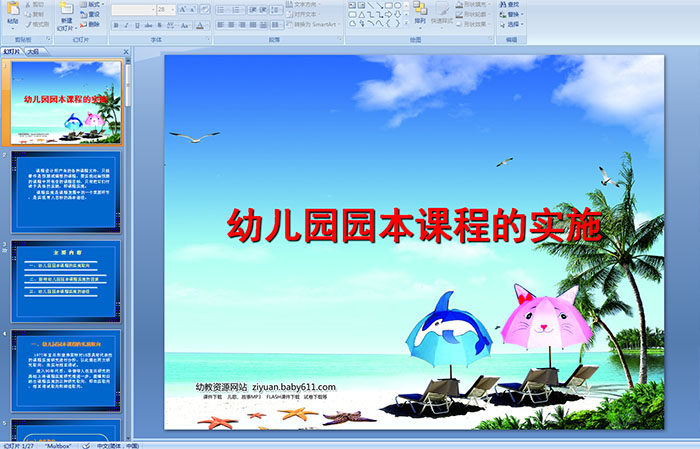Click the Line Spacing icon

pos(276,10)
